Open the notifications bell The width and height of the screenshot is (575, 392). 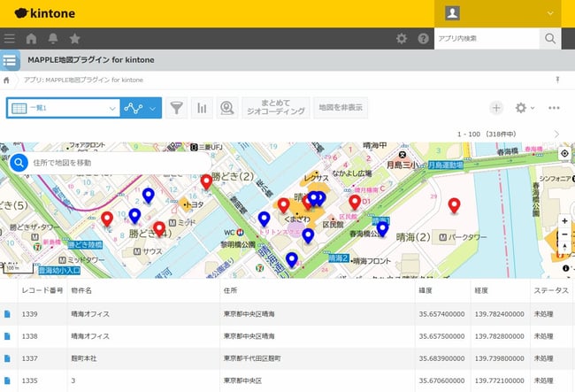[53, 39]
